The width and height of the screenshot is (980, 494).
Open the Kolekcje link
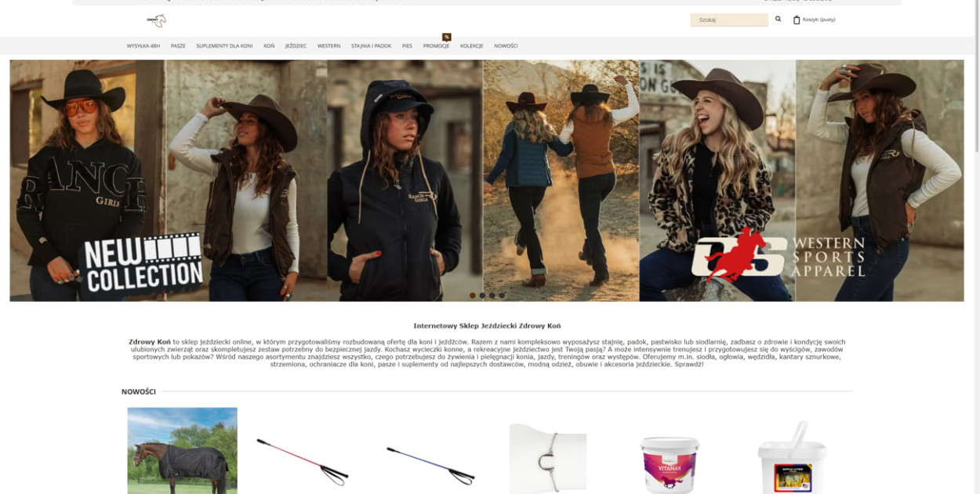coord(471,46)
